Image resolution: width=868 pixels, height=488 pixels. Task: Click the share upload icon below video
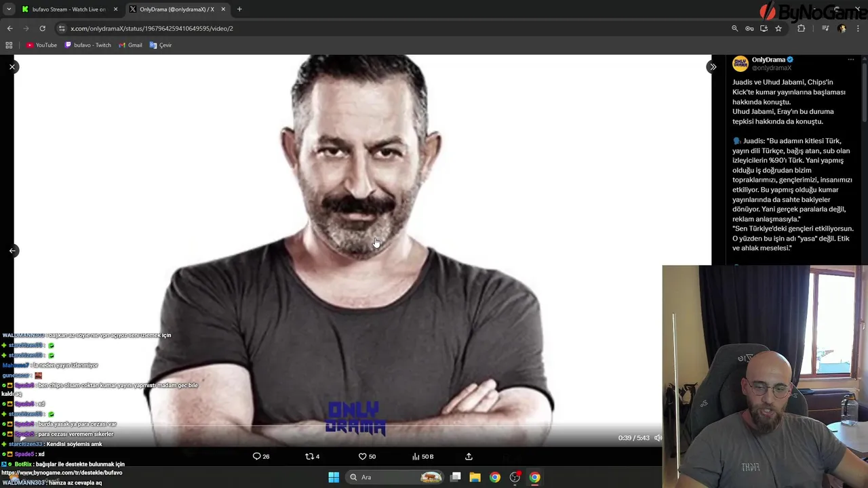[469, 456]
